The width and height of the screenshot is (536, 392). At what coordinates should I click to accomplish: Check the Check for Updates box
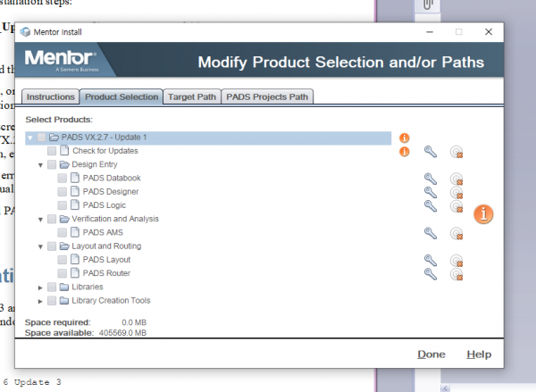(x=52, y=152)
